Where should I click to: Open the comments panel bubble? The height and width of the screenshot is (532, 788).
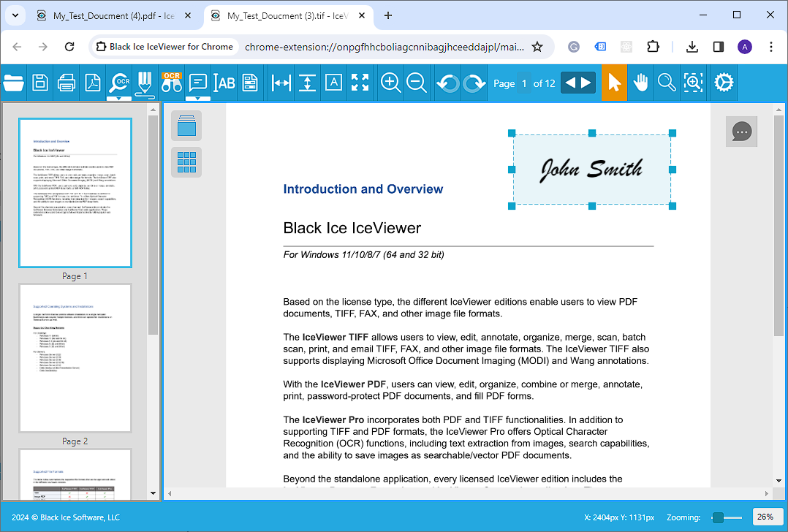pyautogui.click(x=741, y=132)
